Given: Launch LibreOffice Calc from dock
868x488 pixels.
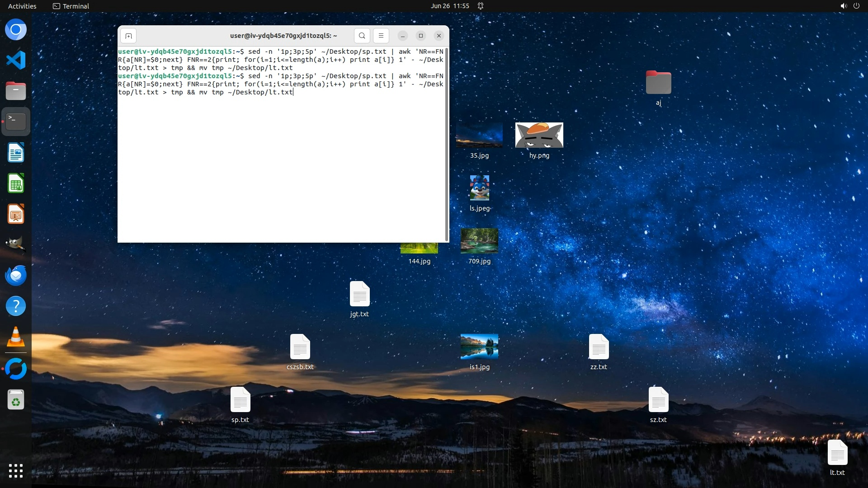Looking at the screenshot, I should [x=16, y=184].
